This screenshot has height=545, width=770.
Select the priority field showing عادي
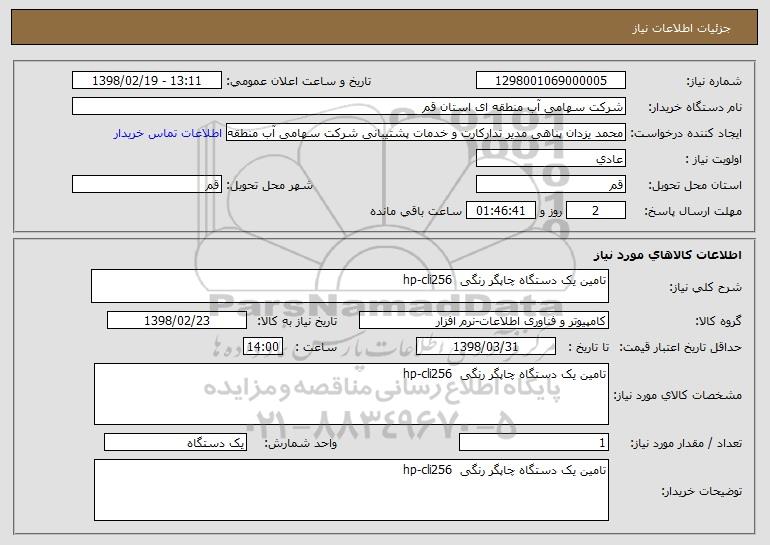550,159
